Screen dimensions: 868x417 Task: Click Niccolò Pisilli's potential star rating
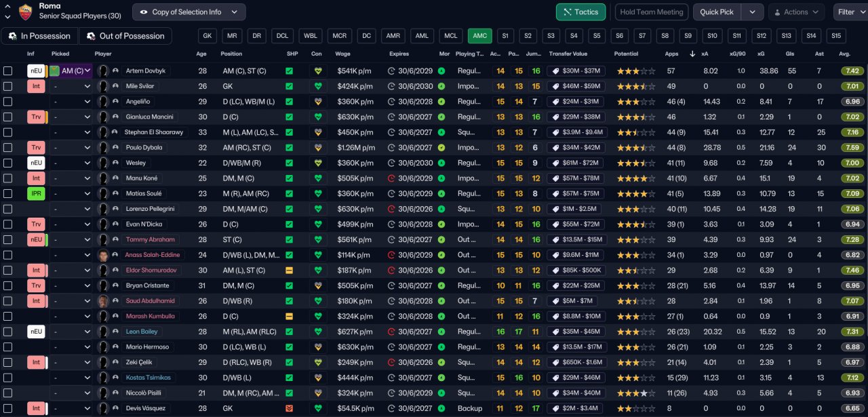click(x=636, y=393)
